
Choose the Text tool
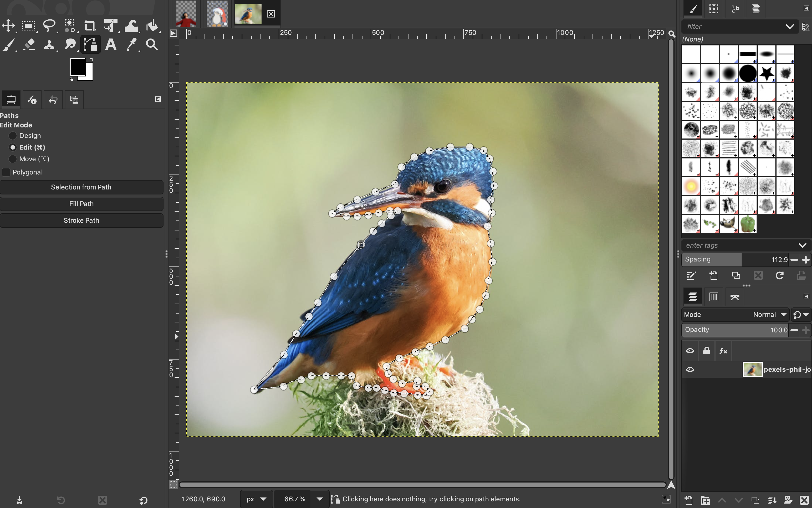(111, 44)
